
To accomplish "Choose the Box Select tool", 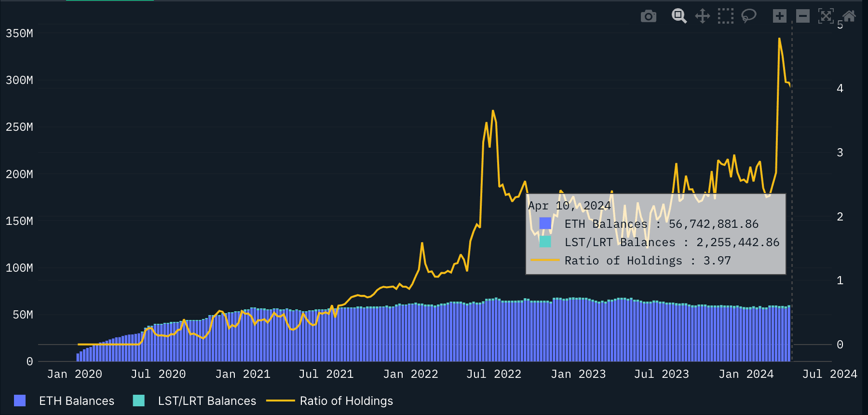I will point(725,16).
